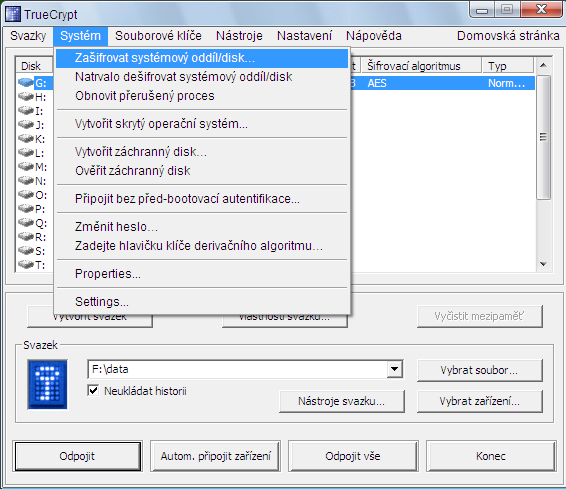Viewport: 566px width, 489px height.
Task: Click the blue TrueCrypt volume logo
Action: [x=48, y=384]
